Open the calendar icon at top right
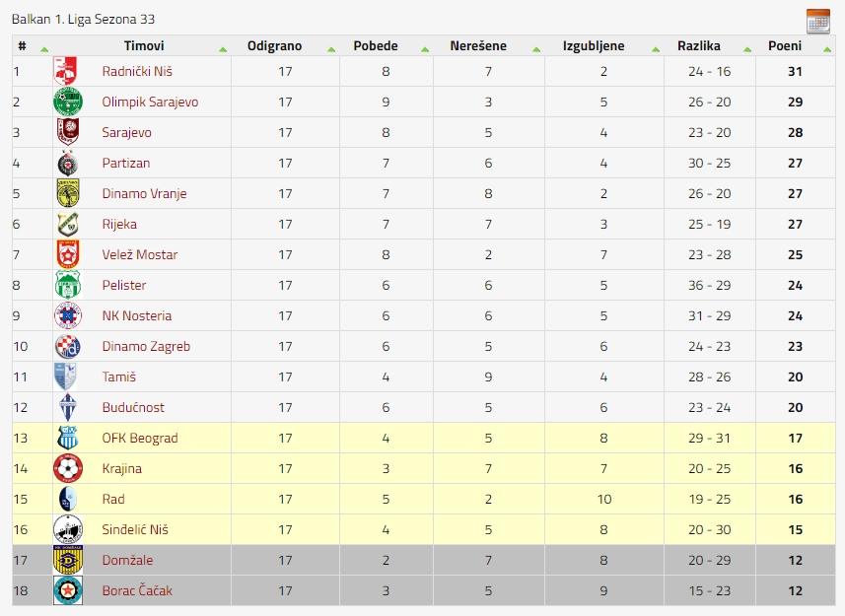The width and height of the screenshot is (845, 616). pyautogui.click(x=818, y=21)
